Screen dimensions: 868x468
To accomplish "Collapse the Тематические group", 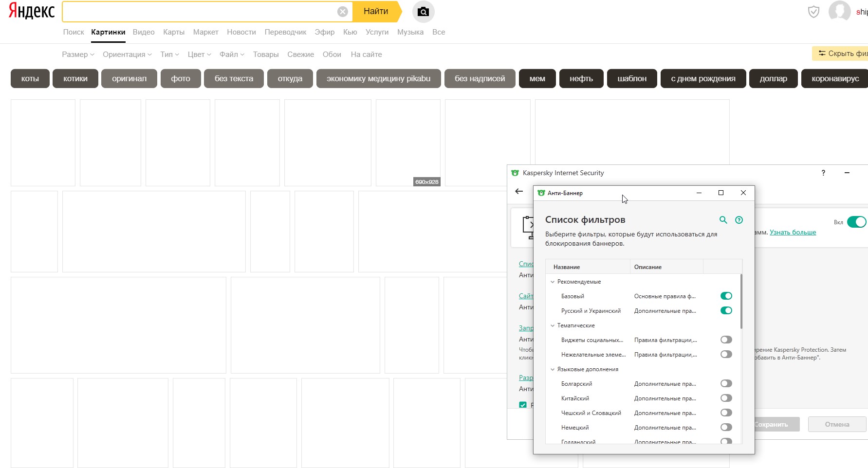I will tap(553, 325).
